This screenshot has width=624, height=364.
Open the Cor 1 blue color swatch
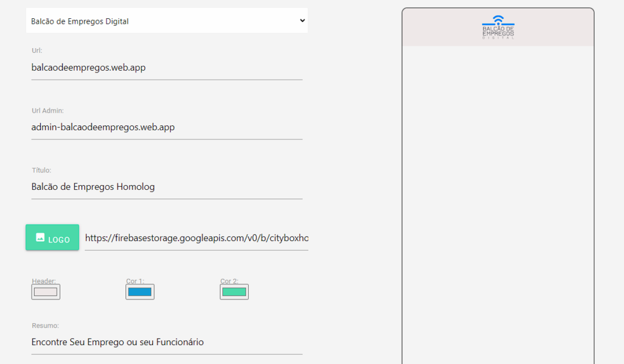click(x=140, y=292)
